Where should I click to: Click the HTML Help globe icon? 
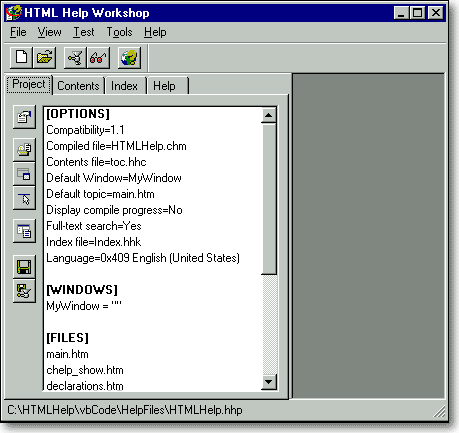129,58
